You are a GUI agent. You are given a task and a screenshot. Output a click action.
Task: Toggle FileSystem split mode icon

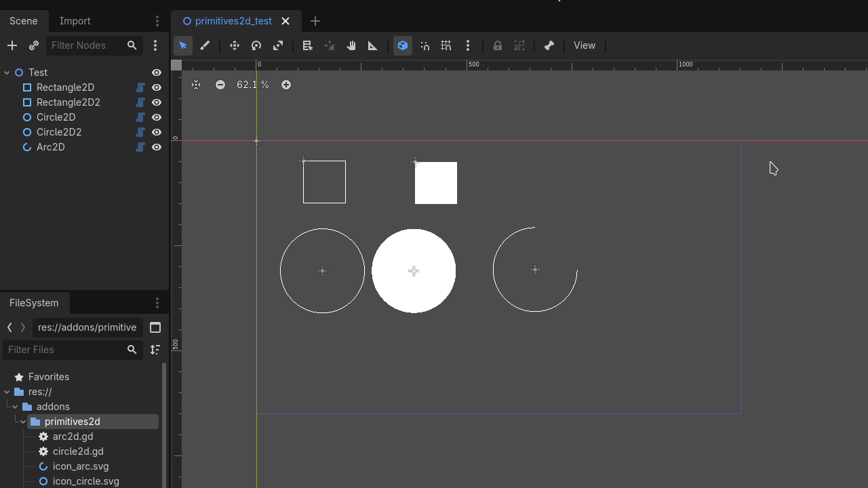pos(155,327)
